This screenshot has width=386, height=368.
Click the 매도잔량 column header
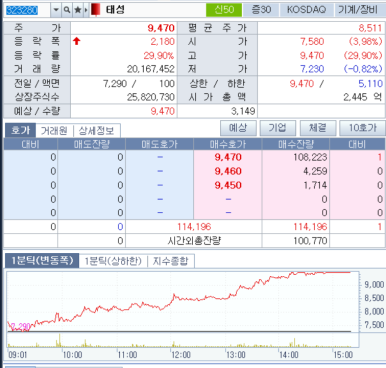click(x=92, y=144)
